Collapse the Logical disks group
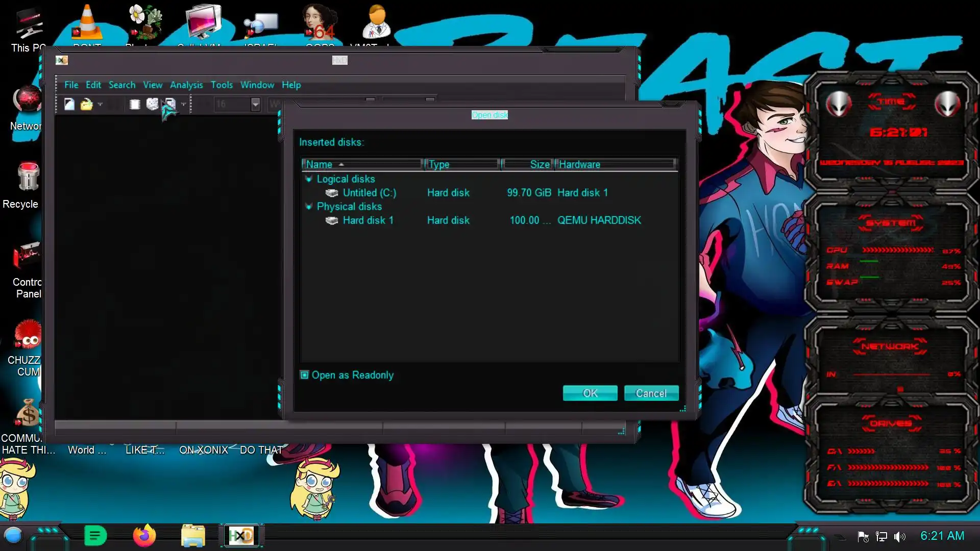 point(309,179)
